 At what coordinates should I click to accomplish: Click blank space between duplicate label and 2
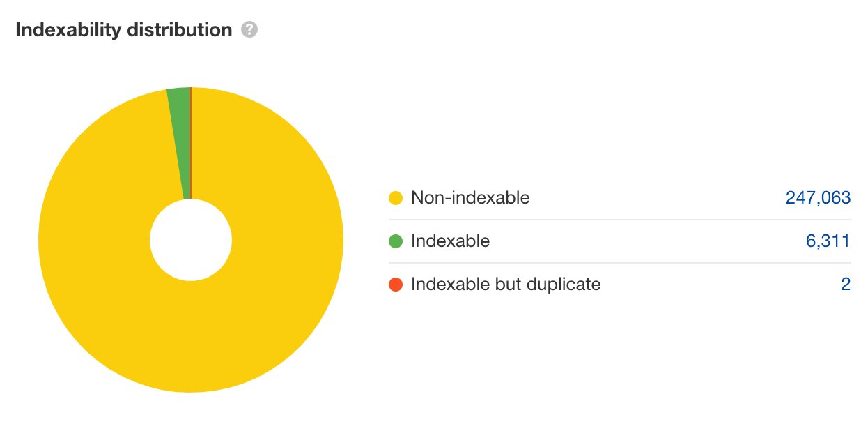(x=718, y=285)
